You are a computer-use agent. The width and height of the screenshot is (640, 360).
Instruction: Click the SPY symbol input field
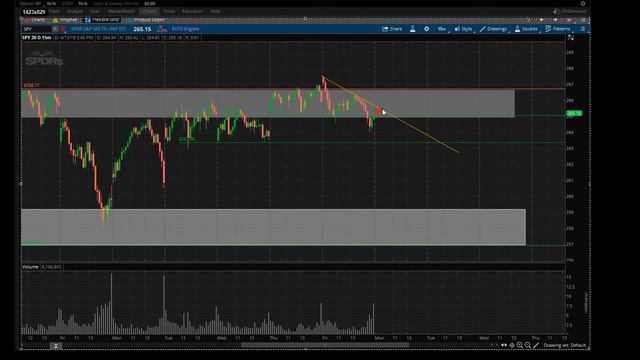[x=37, y=29]
